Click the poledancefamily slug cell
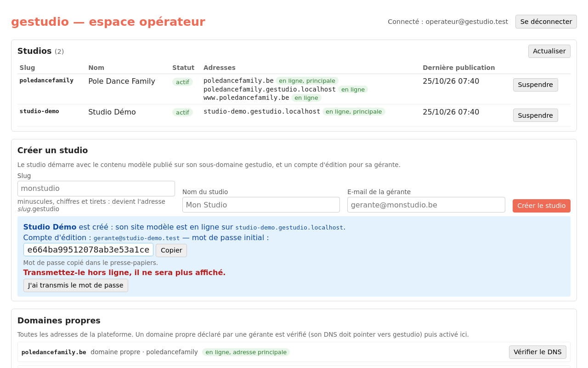Viewport: 588px width, 368px height. pyautogui.click(x=46, y=80)
